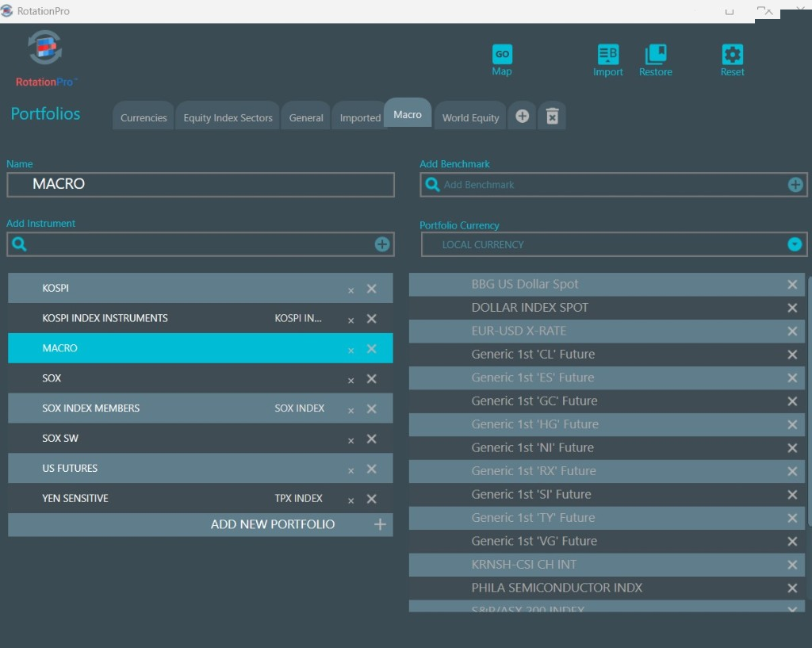Viewport: 812px width, 648px height.
Task: Switch to Currencies tab
Action: (x=144, y=117)
